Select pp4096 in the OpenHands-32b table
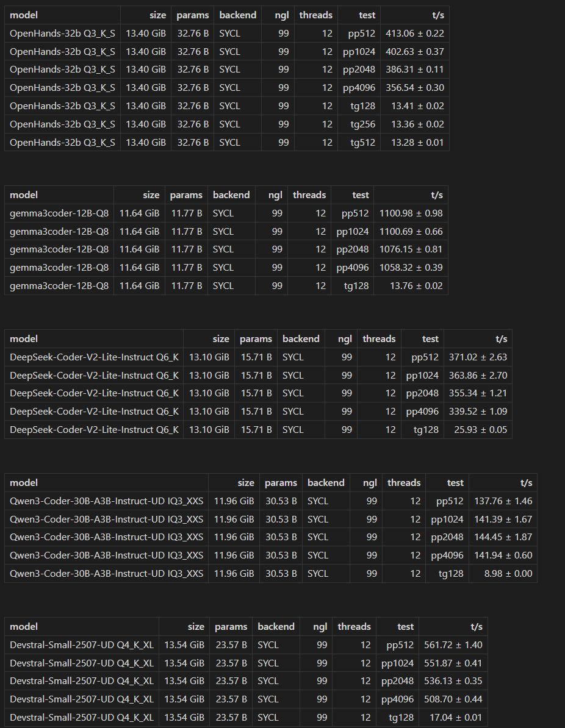Screen dimensions: 565x728 (359, 88)
